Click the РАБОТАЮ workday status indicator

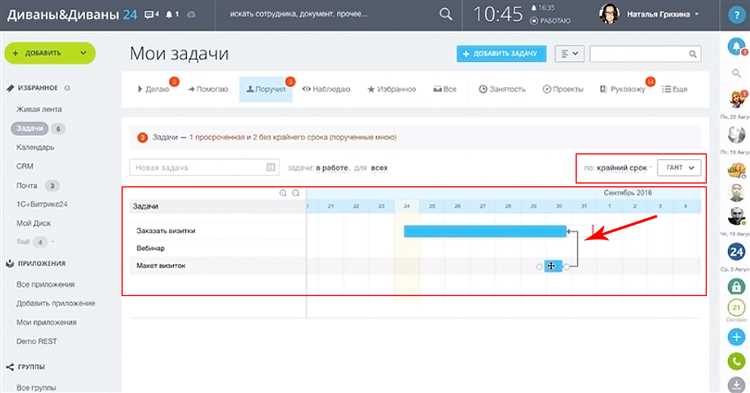550,21
